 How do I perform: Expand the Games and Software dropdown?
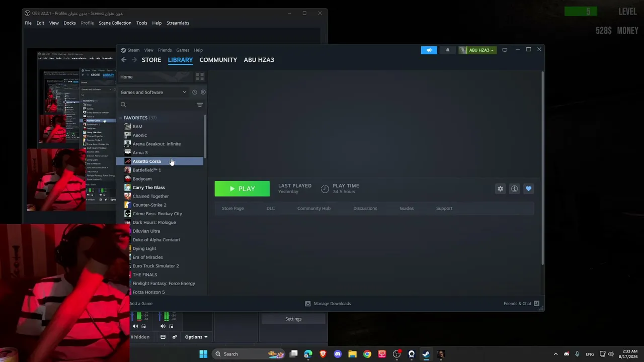click(x=153, y=92)
